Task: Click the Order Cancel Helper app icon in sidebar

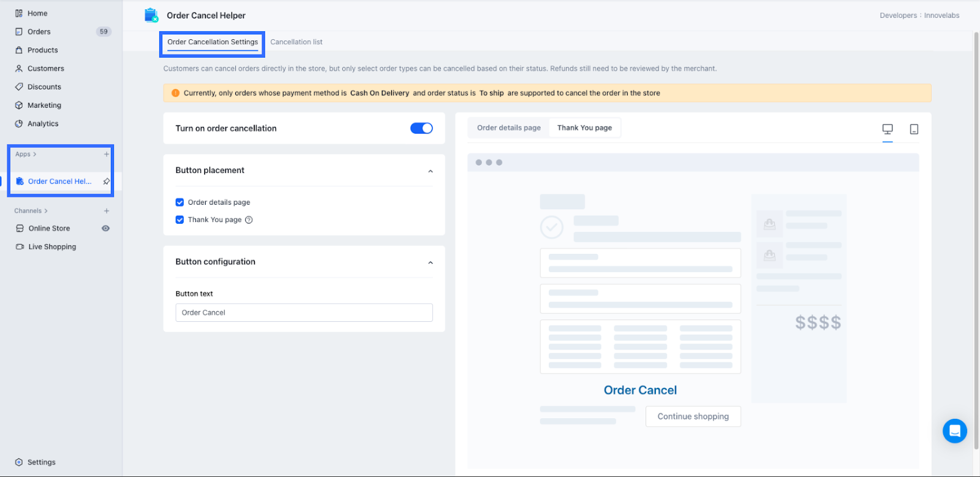Action: tap(20, 181)
